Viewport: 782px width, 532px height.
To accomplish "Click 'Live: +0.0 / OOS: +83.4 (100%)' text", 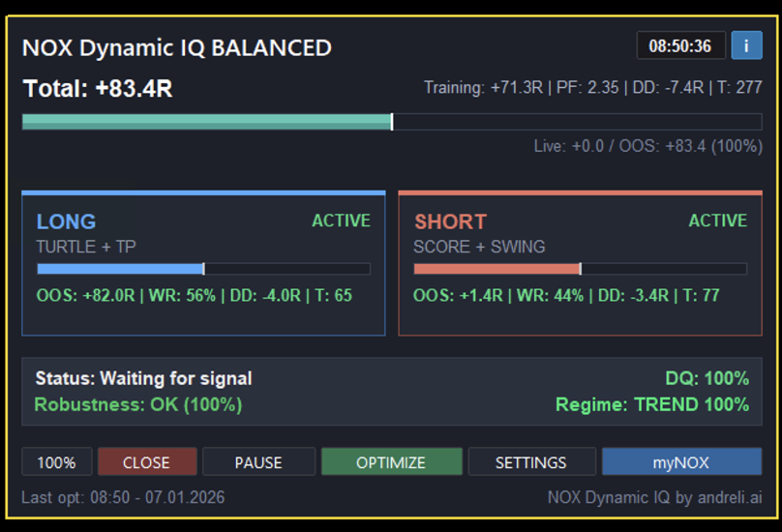I will (x=648, y=146).
